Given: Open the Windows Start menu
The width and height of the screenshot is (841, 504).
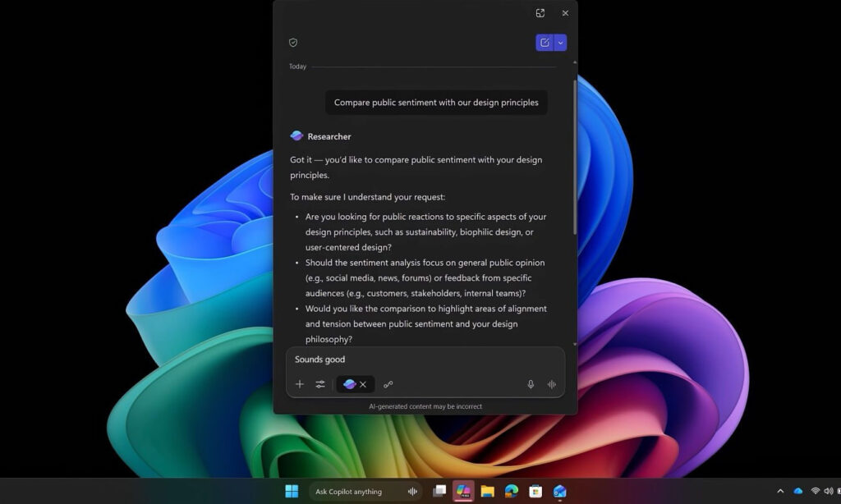Looking at the screenshot, I should [x=292, y=491].
